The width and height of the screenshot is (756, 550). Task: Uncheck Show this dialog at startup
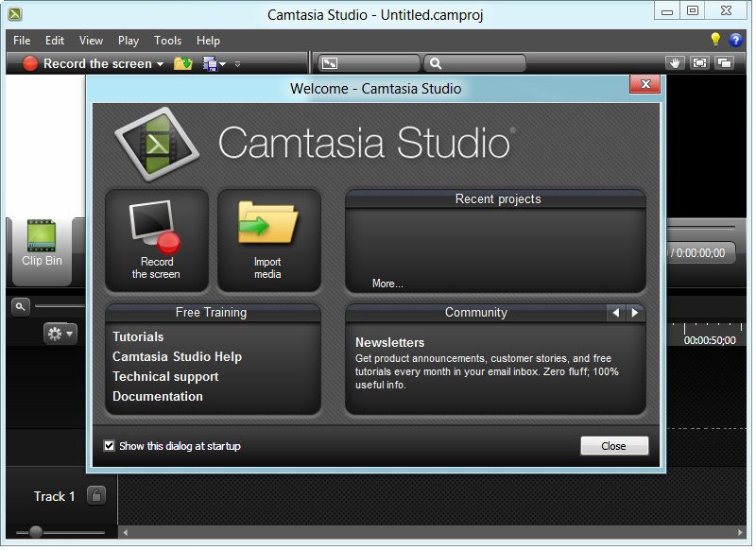point(110,445)
